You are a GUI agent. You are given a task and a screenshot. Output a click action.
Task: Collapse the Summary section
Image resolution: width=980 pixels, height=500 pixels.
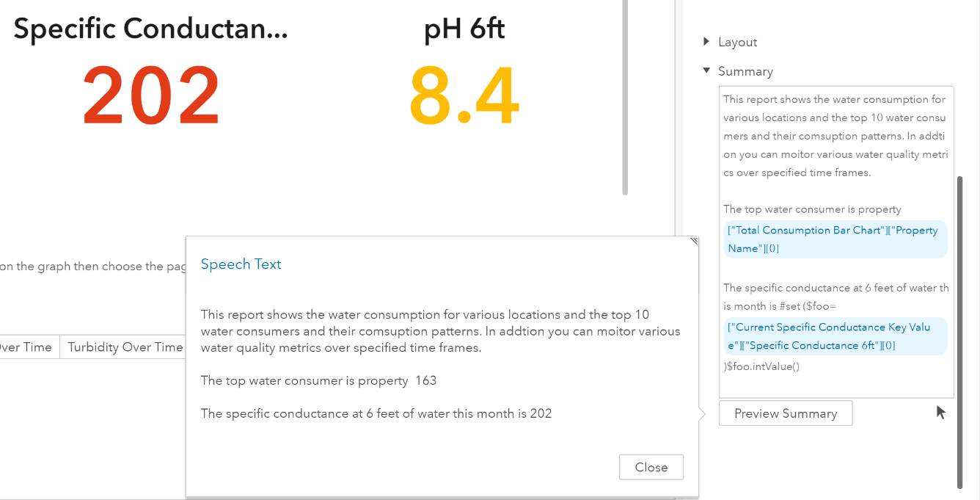(706, 71)
